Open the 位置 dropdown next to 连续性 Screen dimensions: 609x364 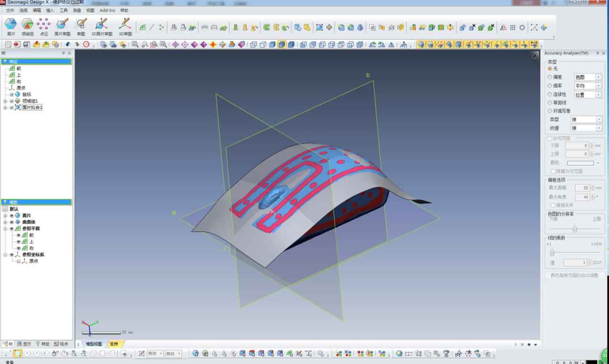coord(588,95)
